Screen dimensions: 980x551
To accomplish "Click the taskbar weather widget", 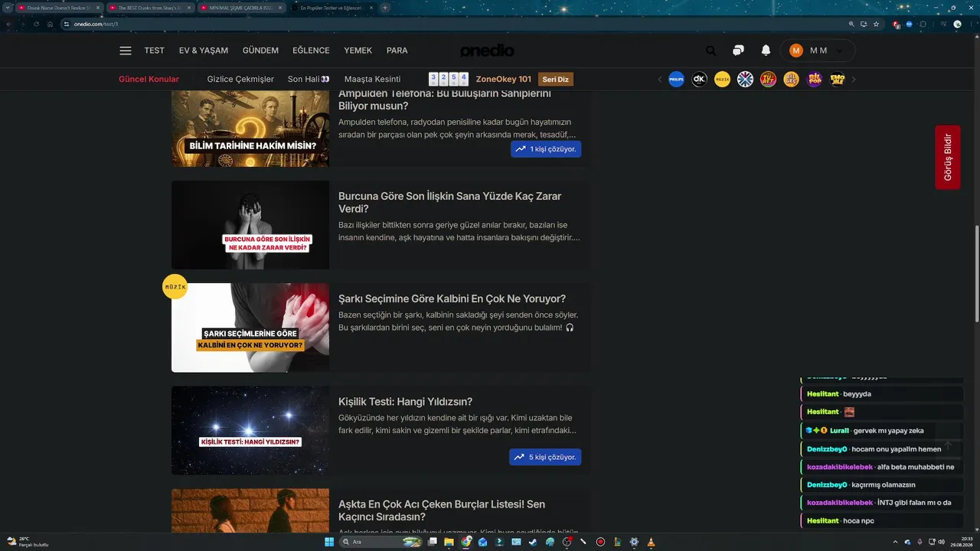I will [x=28, y=542].
